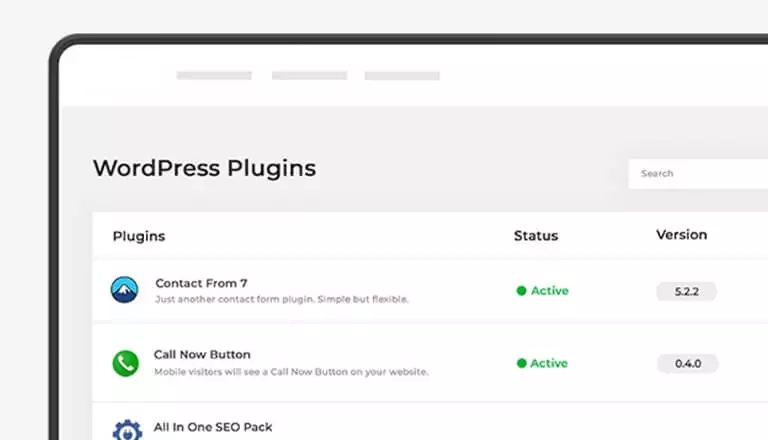768x440 pixels.
Task: Click the Contact From 7 mountain icon
Action: [x=124, y=290]
